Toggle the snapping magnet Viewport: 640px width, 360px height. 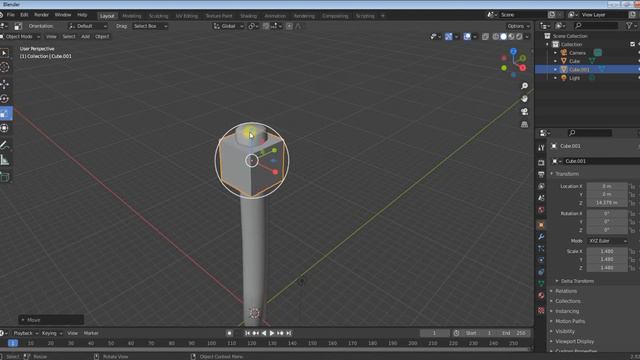pos(266,26)
